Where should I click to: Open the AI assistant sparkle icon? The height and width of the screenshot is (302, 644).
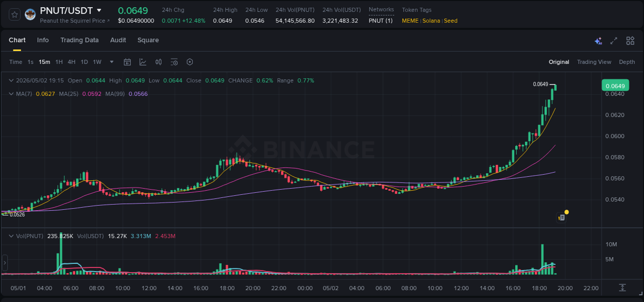coord(598,41)
